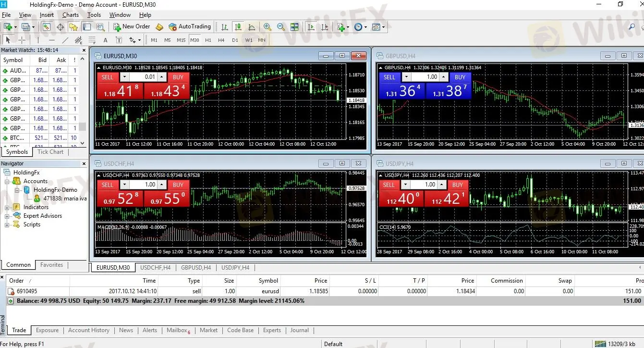Click the search magnifier icon
This screenshot has height=348, width=644.
[632, 27]
